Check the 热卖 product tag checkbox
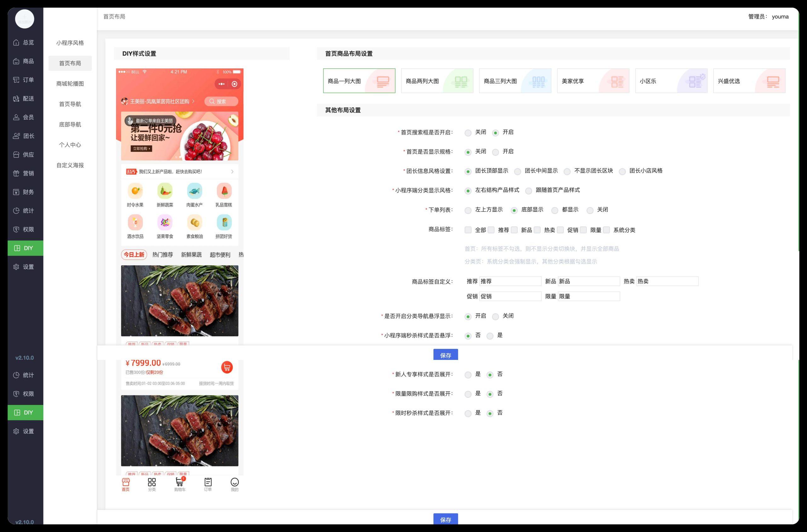The image size is (807, 532). [537, 230]
